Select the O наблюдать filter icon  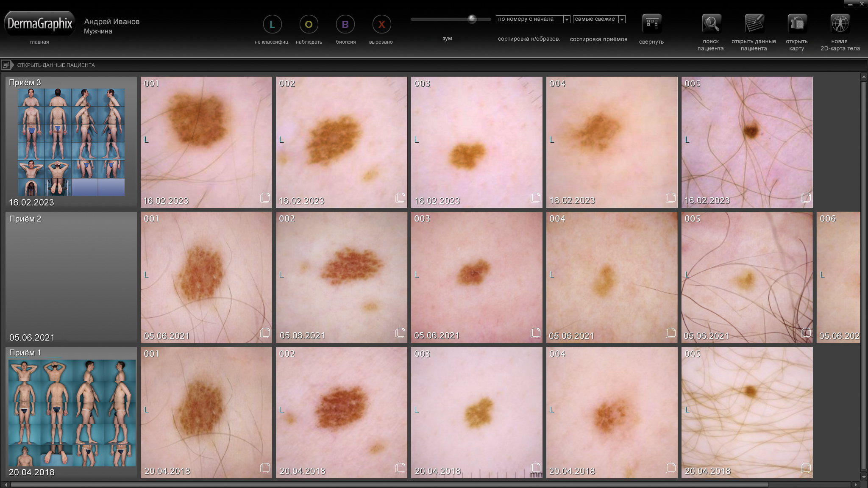click(309, 24)
